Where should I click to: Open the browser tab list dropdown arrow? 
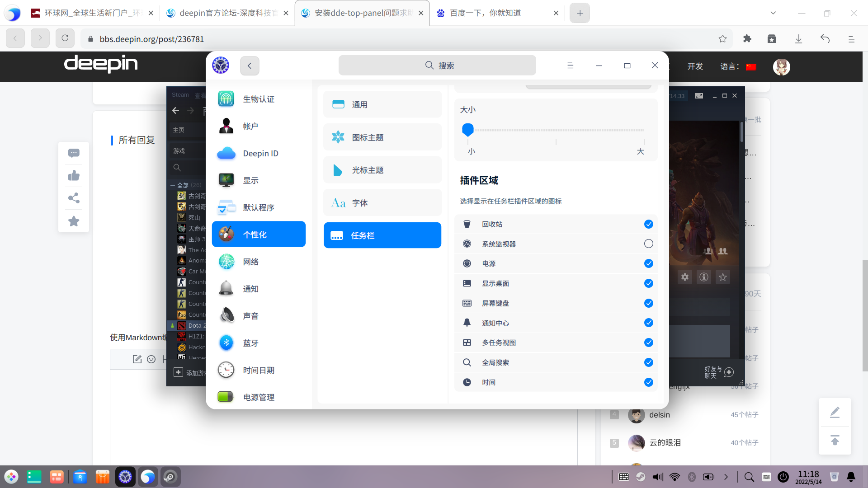[x=772, y=13]
